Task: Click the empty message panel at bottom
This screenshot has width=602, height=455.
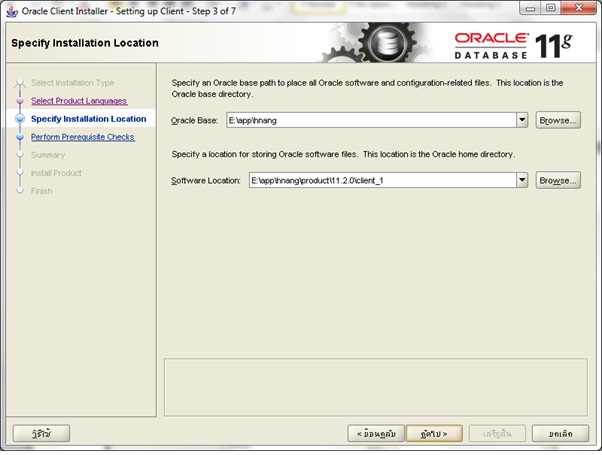Action: (x=376, y=387)
